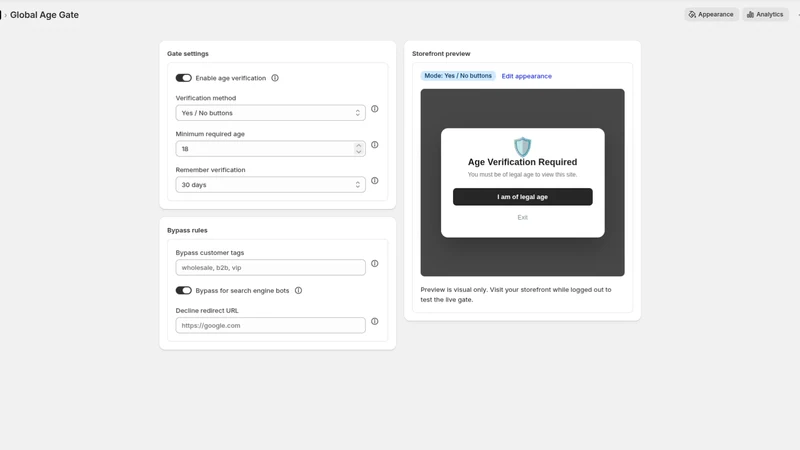Click the Exit link in preview
The height and width of the screenshot is (450, 800).
[522, 217]
